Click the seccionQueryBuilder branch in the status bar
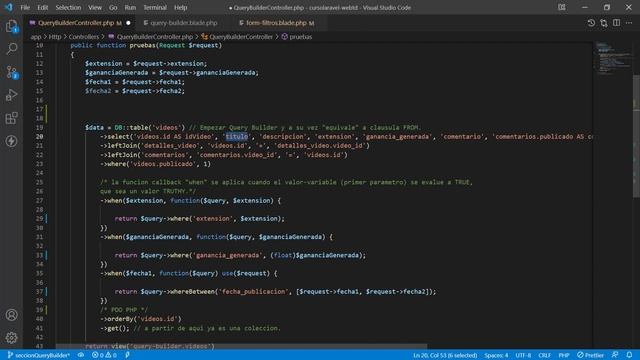 coord(39,355)
